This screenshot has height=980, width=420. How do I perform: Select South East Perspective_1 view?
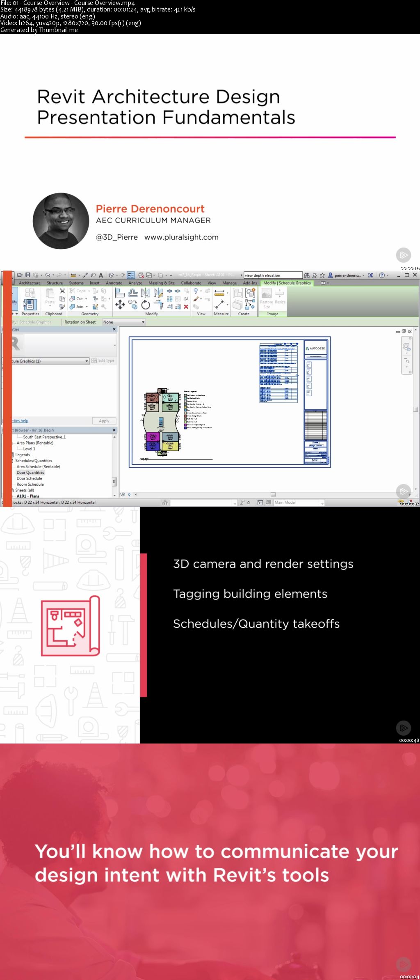[44, 438]
